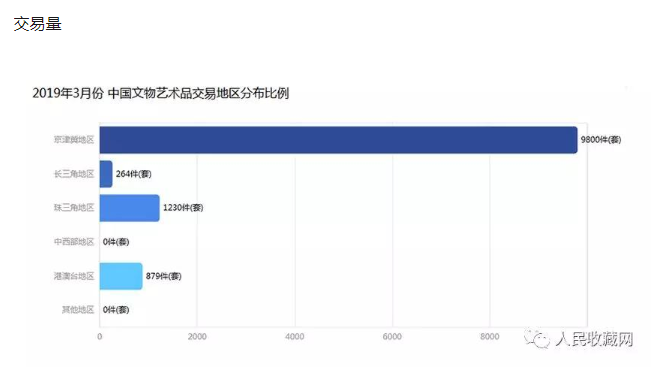
Task: Click the 京津冀地区 dark blue bar
Action: [338, 140]
